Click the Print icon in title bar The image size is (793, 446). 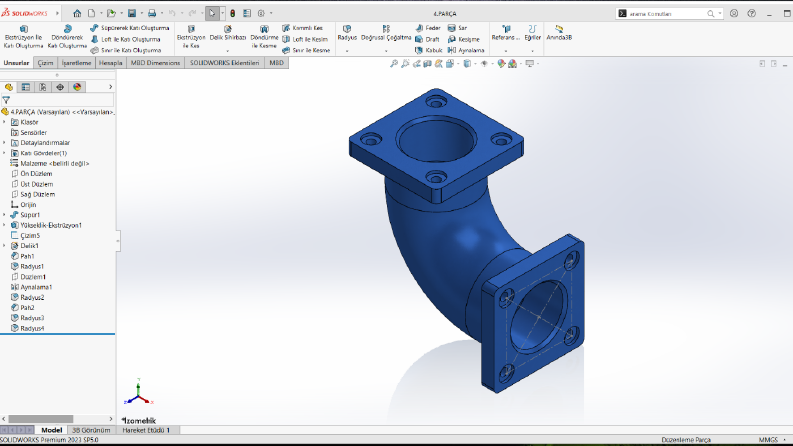pos(152,13)
